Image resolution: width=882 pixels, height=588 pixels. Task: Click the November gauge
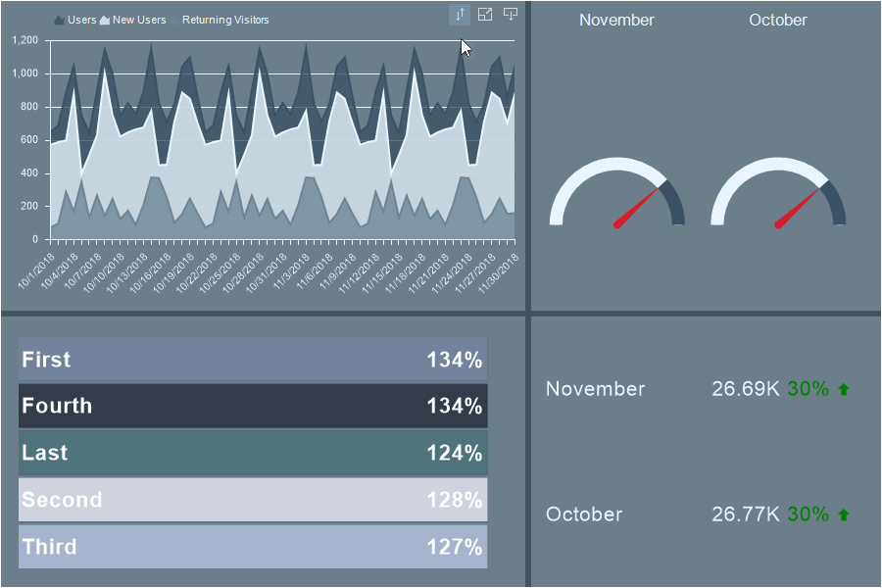pyautogui.click(x=616, y=196)
